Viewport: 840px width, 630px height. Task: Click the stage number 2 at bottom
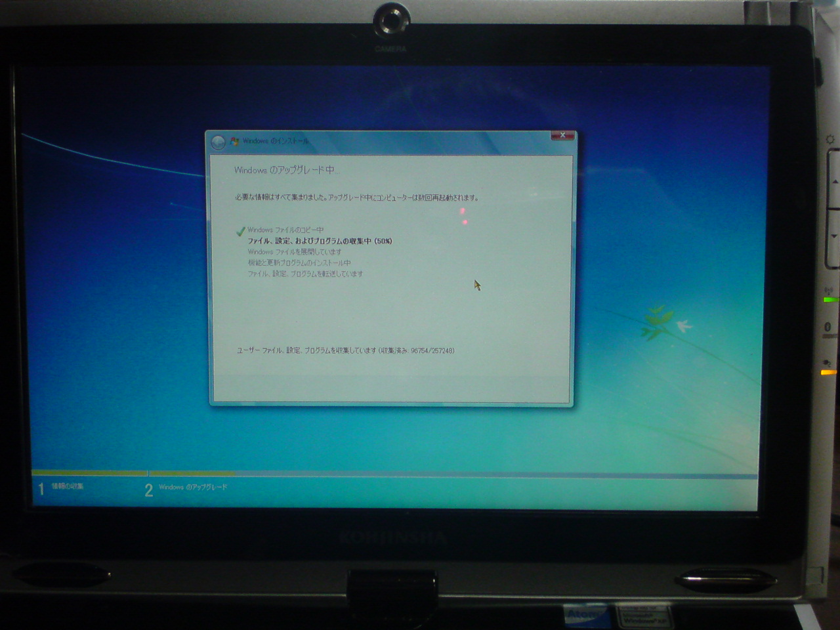pos(149,490)
